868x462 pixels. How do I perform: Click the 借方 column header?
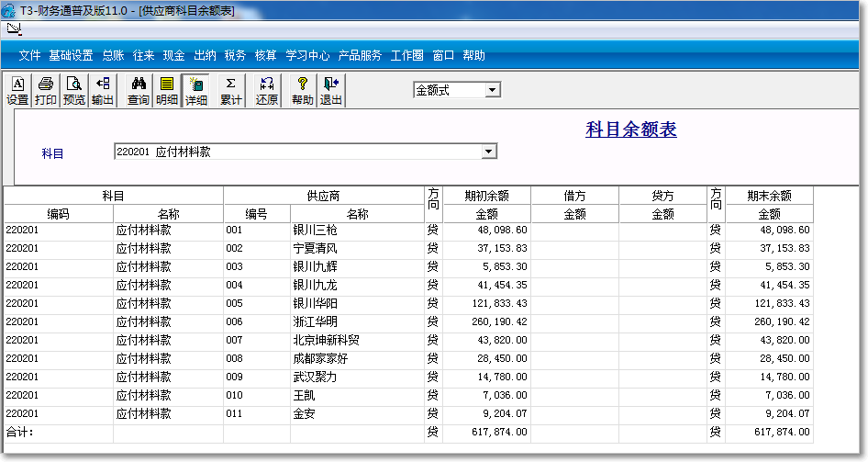pos(574,196)
